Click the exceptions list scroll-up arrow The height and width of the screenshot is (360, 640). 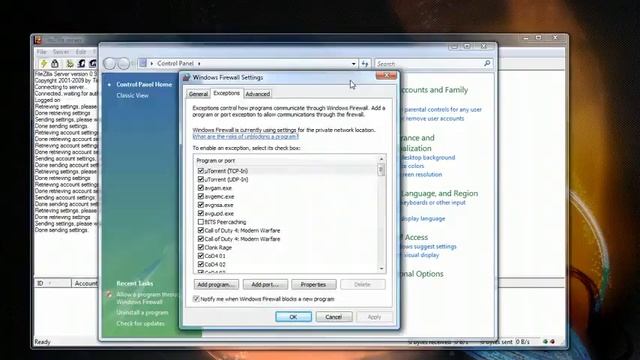[x=381, y=159]
